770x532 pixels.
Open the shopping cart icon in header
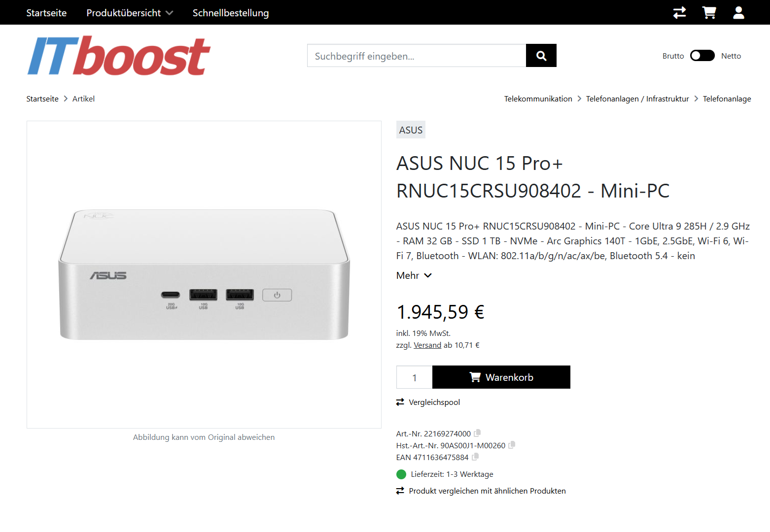click(x=709, y=12)
